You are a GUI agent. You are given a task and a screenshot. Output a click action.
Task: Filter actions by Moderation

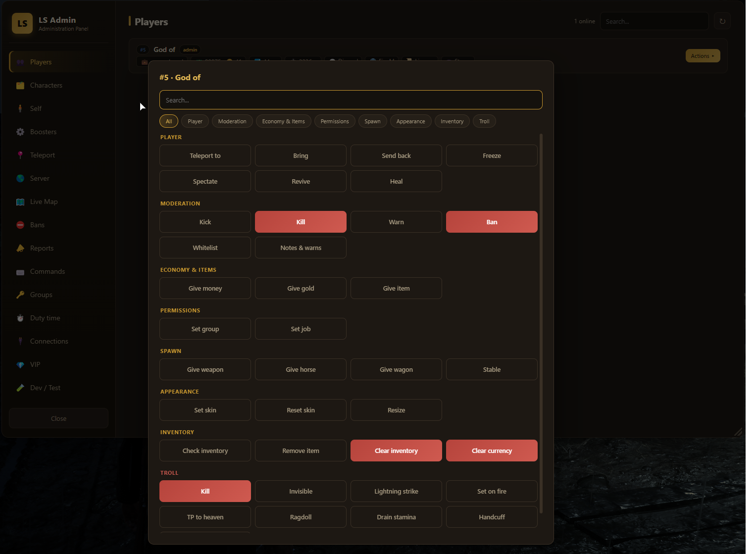(x=232, y=121)
